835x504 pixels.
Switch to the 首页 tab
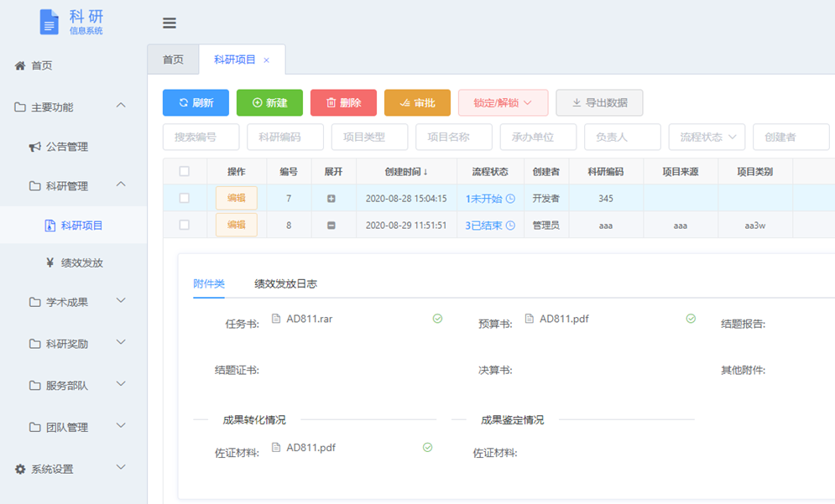click(x=173, y=60)
